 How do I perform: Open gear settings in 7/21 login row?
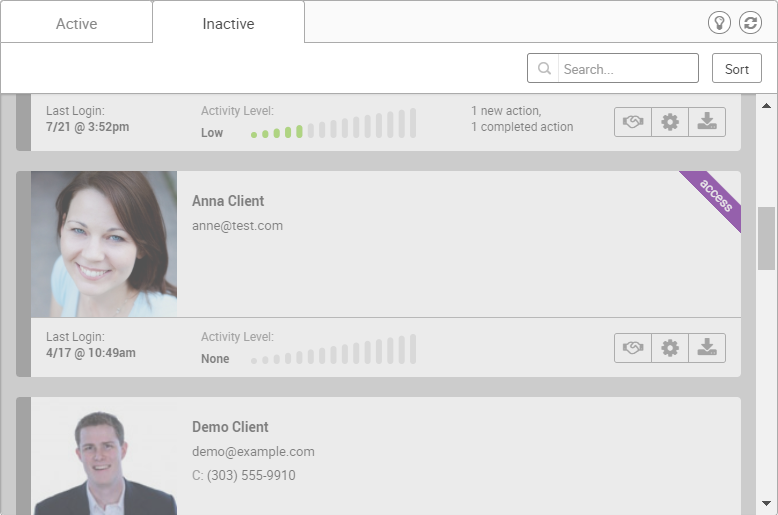coord(670,122)
